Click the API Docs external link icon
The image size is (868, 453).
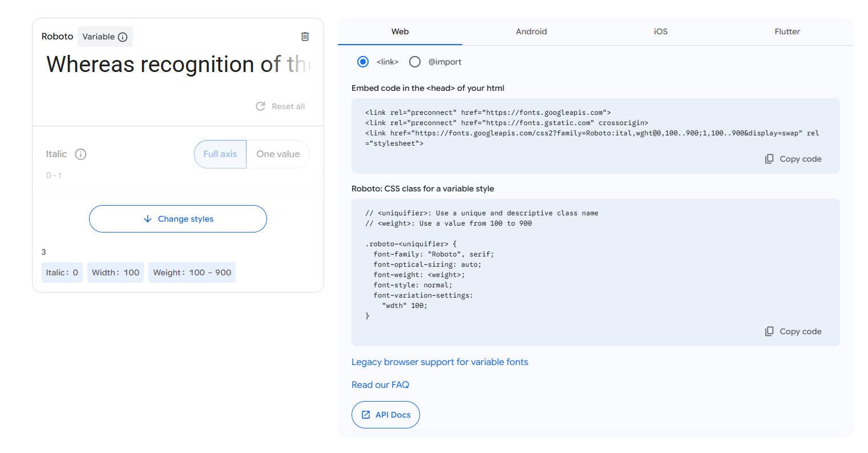pos(366,415)
